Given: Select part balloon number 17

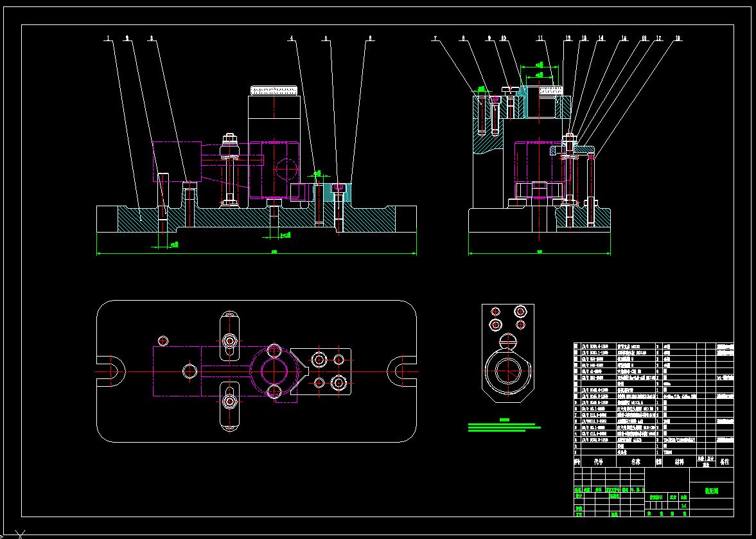Looking at the screenshot, I should pos(658,38).
